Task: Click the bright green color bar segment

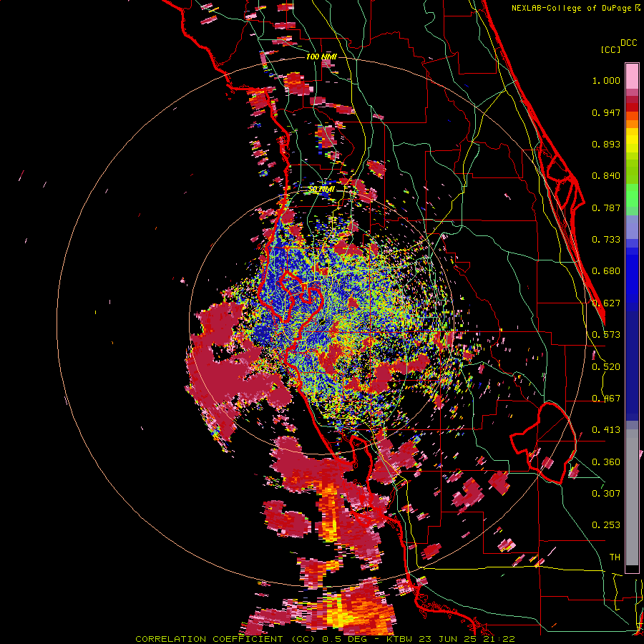Action: pyautogui.click(x=632, y=195)
